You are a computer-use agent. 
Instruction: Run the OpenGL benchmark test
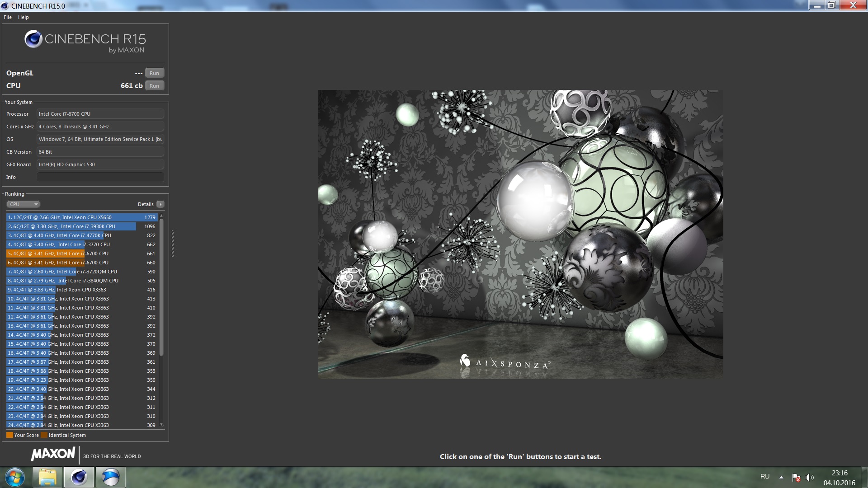point(154,73)
